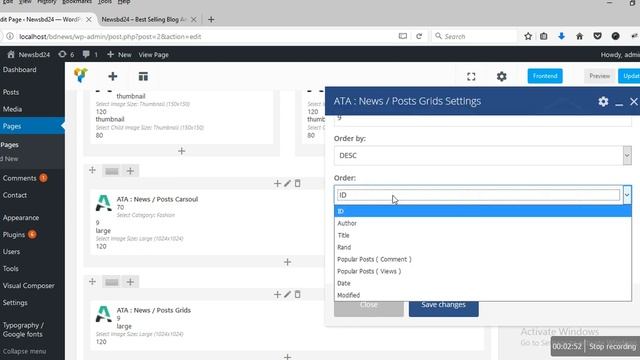Screen dimensions: 640x360
Task: Open page settings gear in composer toolbar
Action: tap(501, 76)
